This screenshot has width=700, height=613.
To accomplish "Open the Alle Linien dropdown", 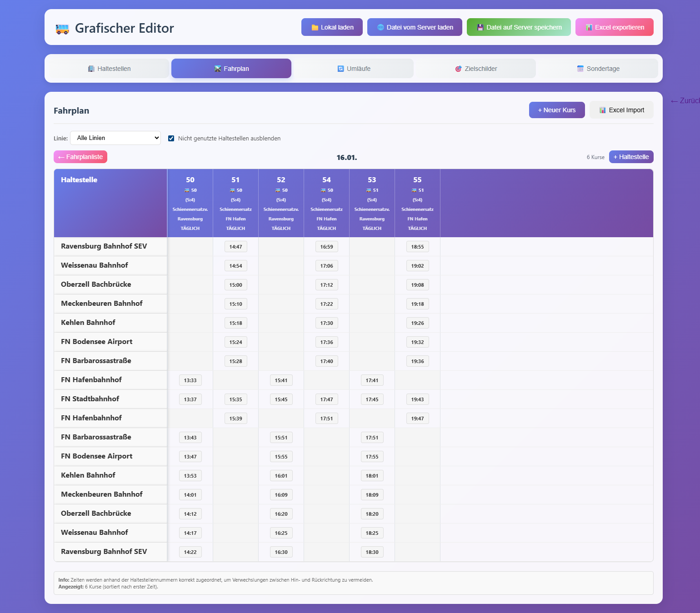I will pyautogui.click(x=115, y=138).
